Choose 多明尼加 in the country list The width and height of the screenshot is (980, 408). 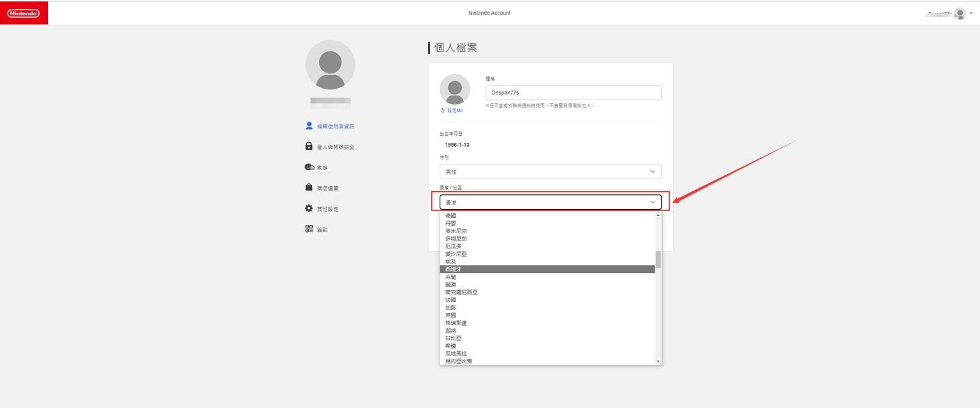[547, 238]
